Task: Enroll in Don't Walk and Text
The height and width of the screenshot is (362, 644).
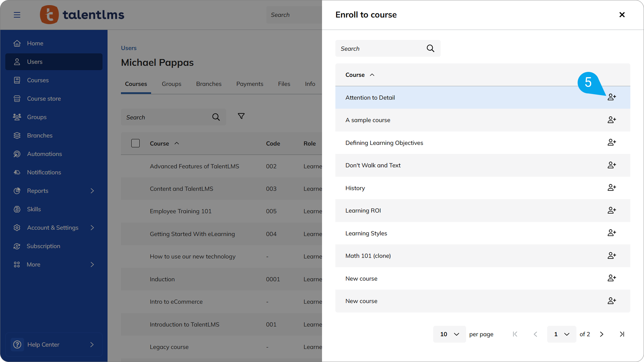Action: coord(612,165)
